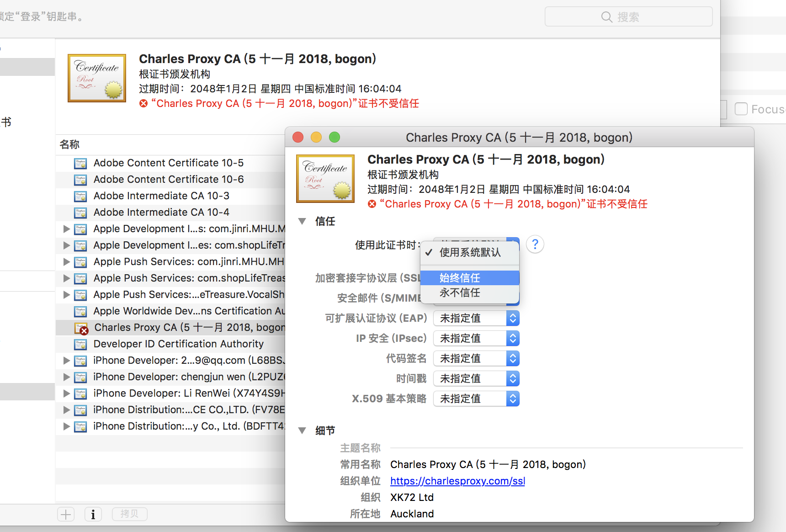This screenshot has height=532, width=786.
Task: Click the XK72 Ltd organization value
Action: pos(412,497)
